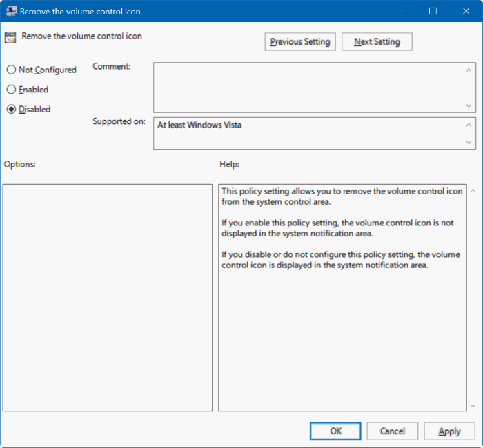Viewport: 483px width, 448px height.
Task: Click the Comment box scroll up arrow
Action: (469, 70)
